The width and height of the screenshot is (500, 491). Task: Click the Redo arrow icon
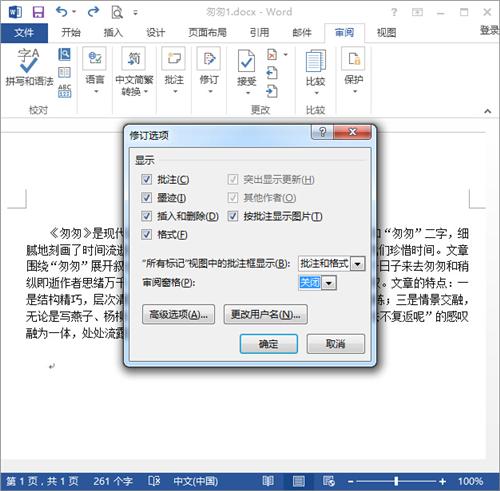point(93,12)
